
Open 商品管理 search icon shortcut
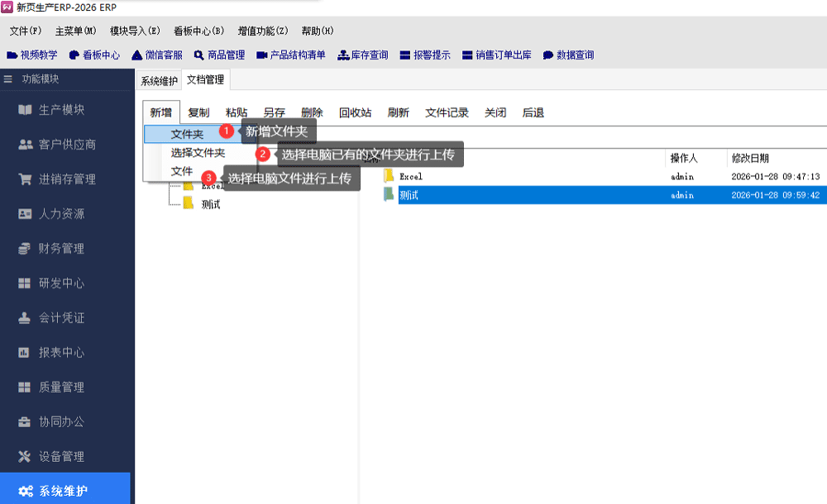point(199,55)
